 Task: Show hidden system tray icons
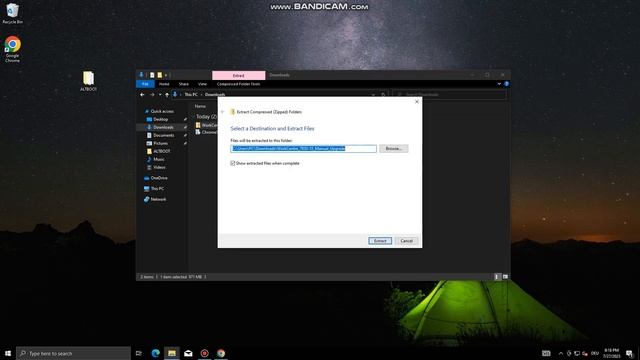click(x=561, y=353)
